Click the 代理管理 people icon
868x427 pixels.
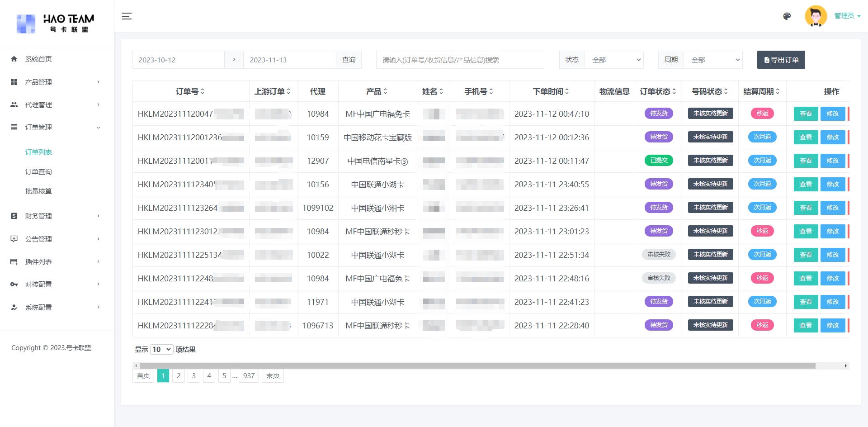coord(14,105)
